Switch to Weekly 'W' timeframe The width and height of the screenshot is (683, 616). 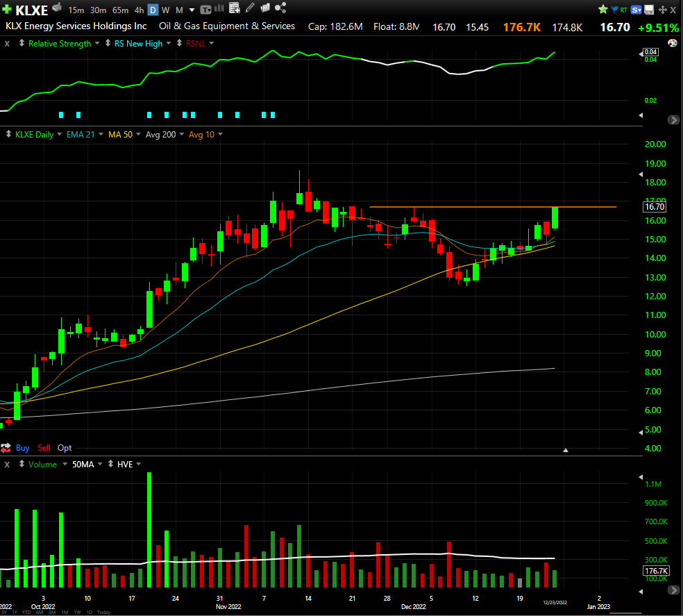(x=165, y=10)
